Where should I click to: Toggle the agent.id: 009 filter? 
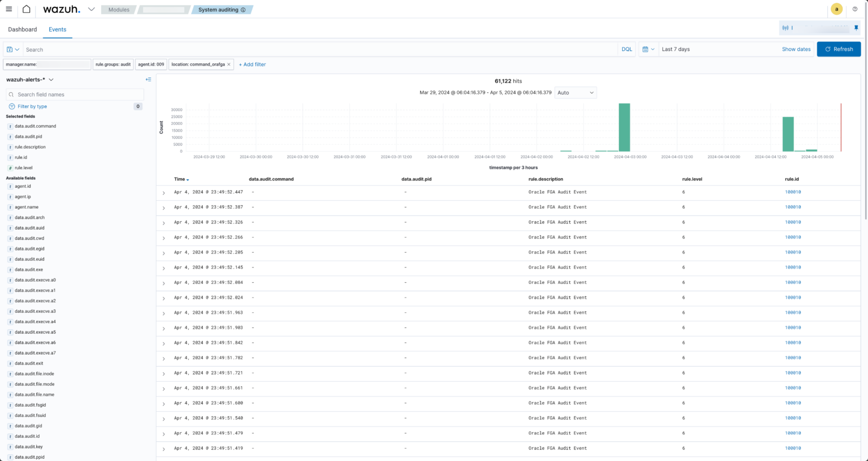(x=150, y=64)
